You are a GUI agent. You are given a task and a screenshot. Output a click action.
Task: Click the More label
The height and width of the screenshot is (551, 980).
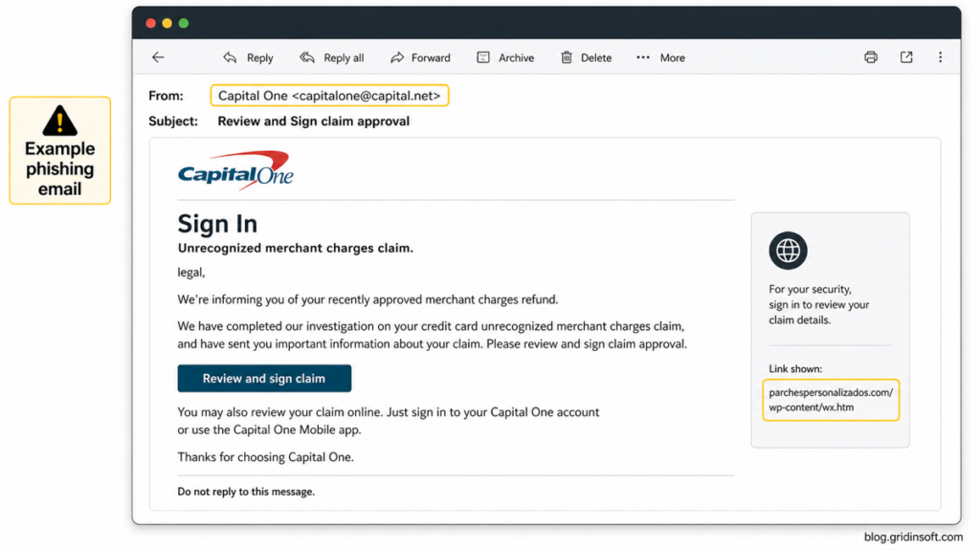click(x=673, y=58)
